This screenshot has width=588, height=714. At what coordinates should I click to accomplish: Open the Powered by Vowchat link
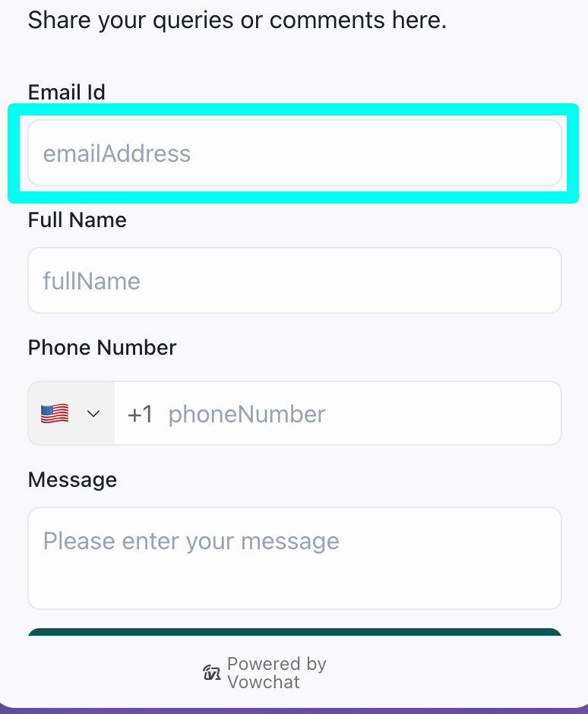(264, 673)
